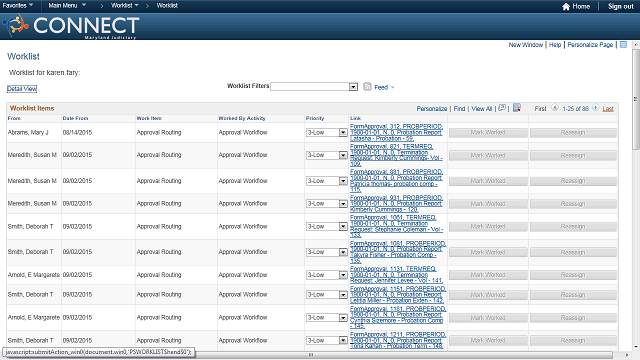Click Personalize Page link
The width and height of the screenshot is (640, 360).
(x=590, y=44)
